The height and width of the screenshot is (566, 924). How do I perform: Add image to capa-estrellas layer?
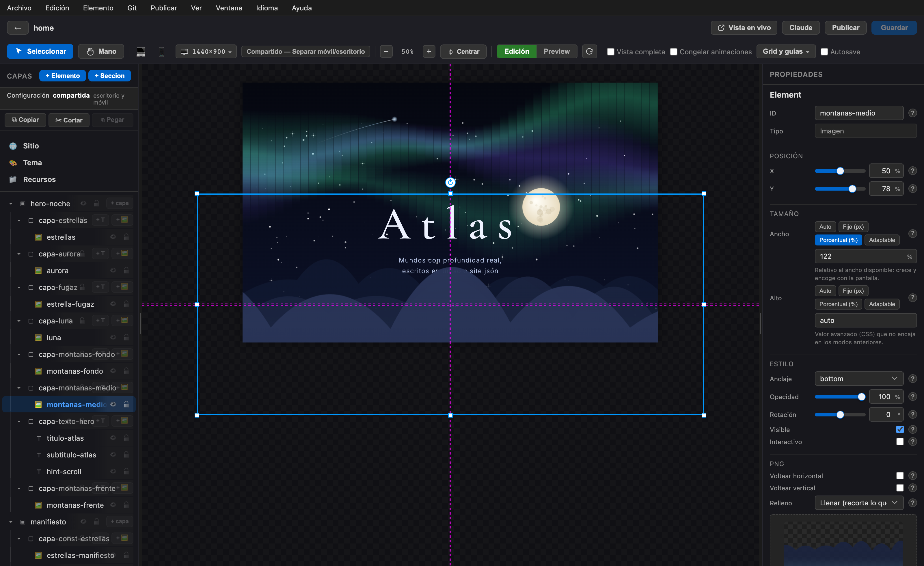(x=122, y=220)
